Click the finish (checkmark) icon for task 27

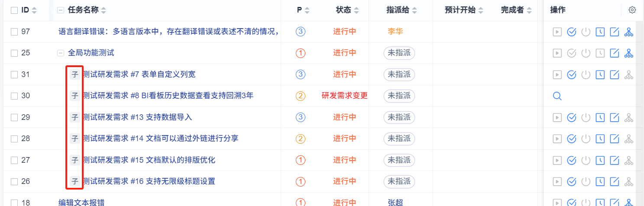[571, 160]
